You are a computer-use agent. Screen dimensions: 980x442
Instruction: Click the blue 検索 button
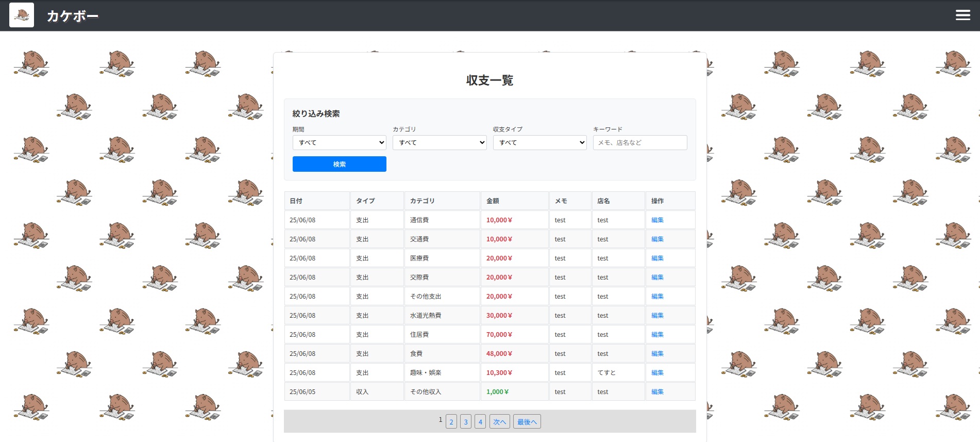[x=340, y=164]
